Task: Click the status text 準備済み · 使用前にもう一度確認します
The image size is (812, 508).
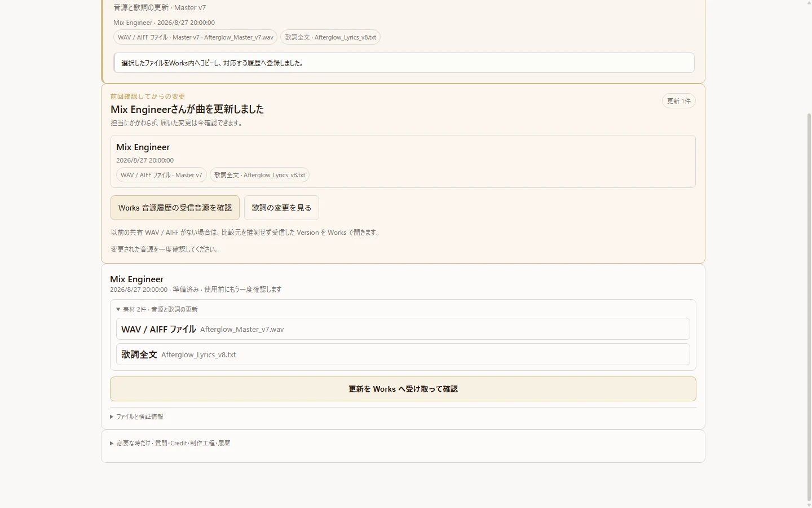Action: coord(227,290)
